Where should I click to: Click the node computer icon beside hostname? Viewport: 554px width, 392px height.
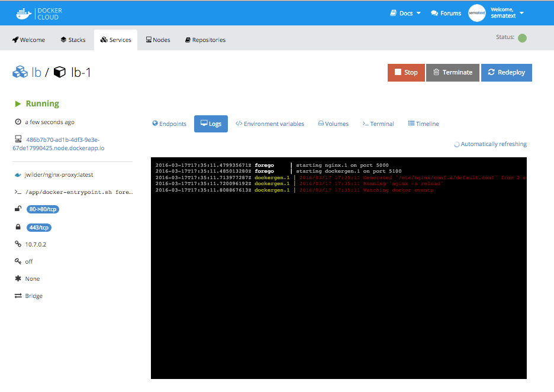click(x=18, y=139)
